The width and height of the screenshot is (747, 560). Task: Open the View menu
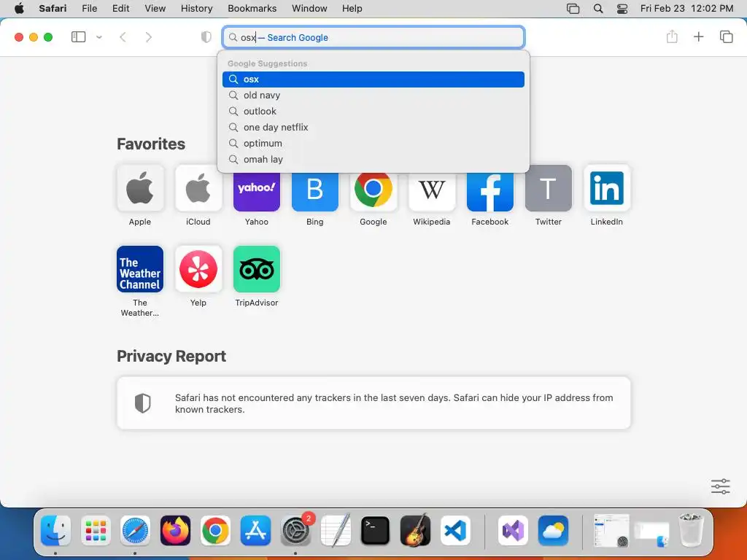pos(155,8)
